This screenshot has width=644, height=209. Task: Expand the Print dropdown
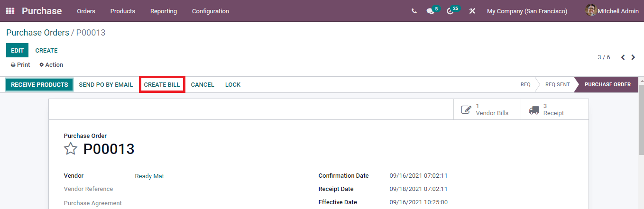pyautogui.click(x=20, y=65)
